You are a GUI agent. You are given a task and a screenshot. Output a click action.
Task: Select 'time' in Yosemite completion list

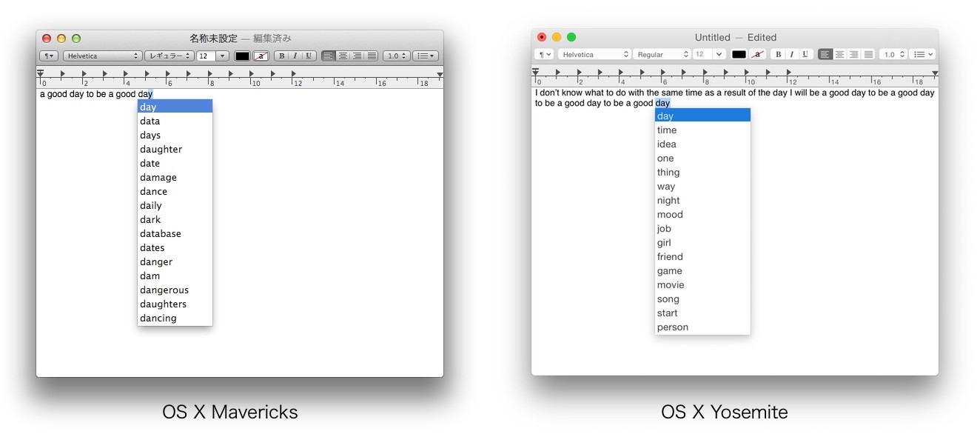pyautogui.click(x=702, y=130)
